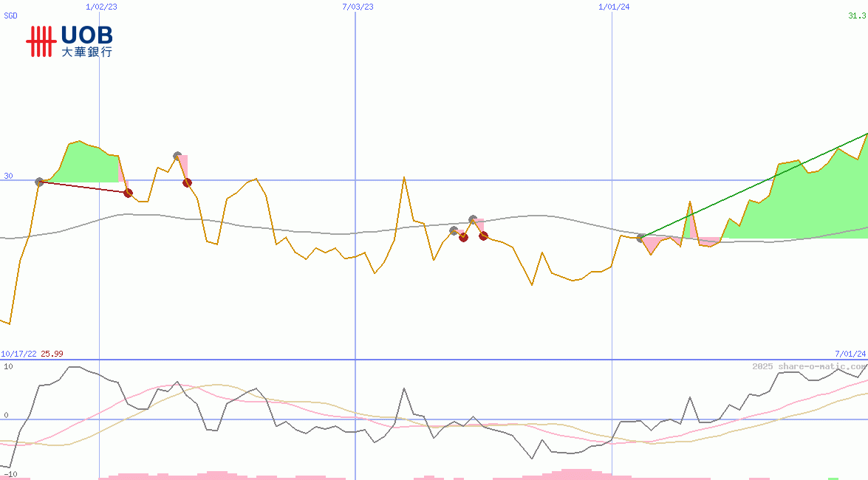868x480 pixels.
Task: Select gray marker starting the dark red trendline
Action: [40, 182]
